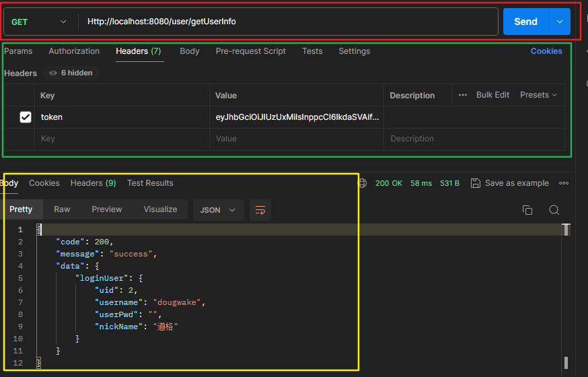Click the "uid" key in response

coord(106,290)
